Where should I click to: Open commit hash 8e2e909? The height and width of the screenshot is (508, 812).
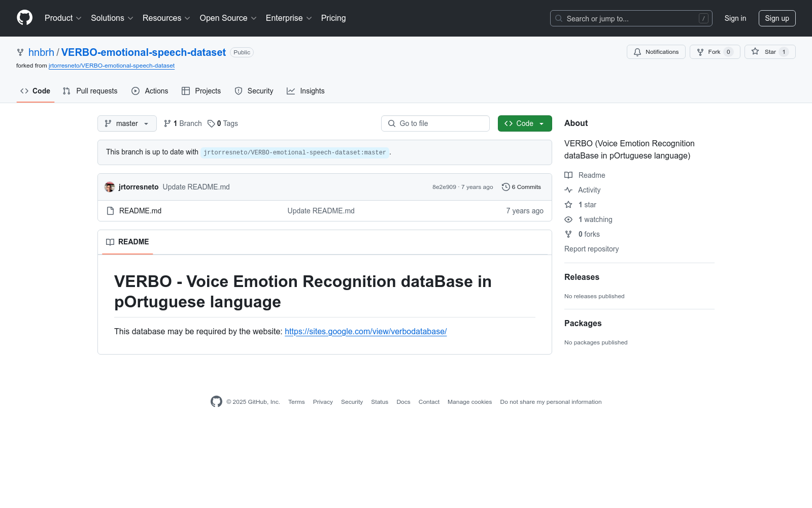[x=444, y=187]
